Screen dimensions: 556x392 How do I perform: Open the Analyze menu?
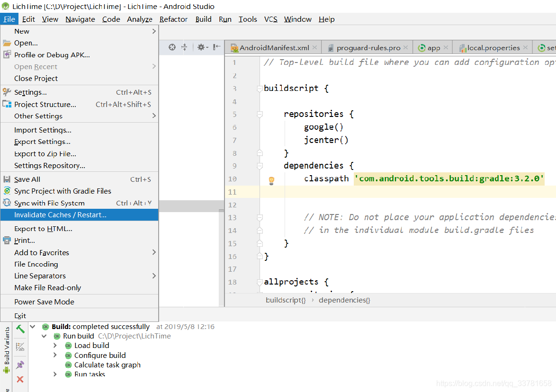coord(140,19)
